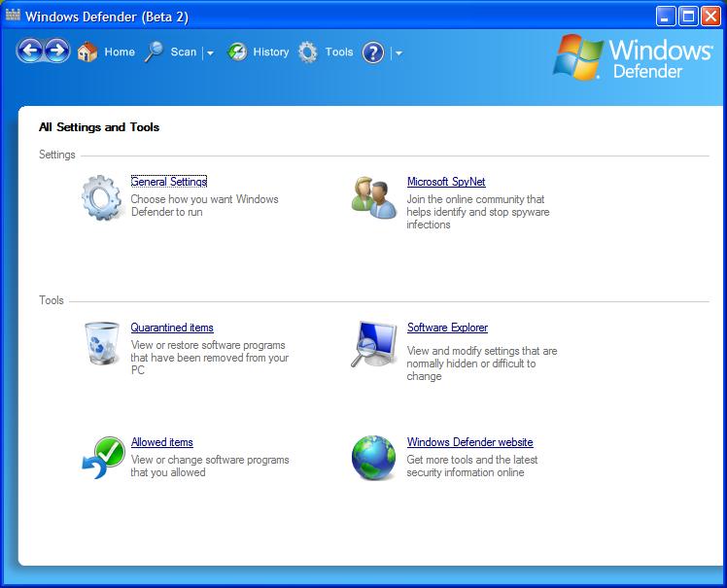The height and width of the screenshot is (588, 727).
Task: Click the 'View or restore software programs' description
Action: 210,358
